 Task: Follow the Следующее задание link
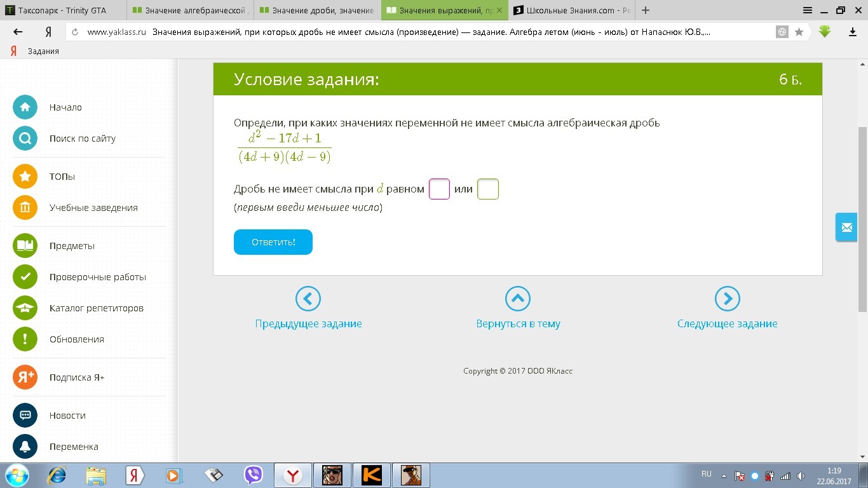click(728, 323)
